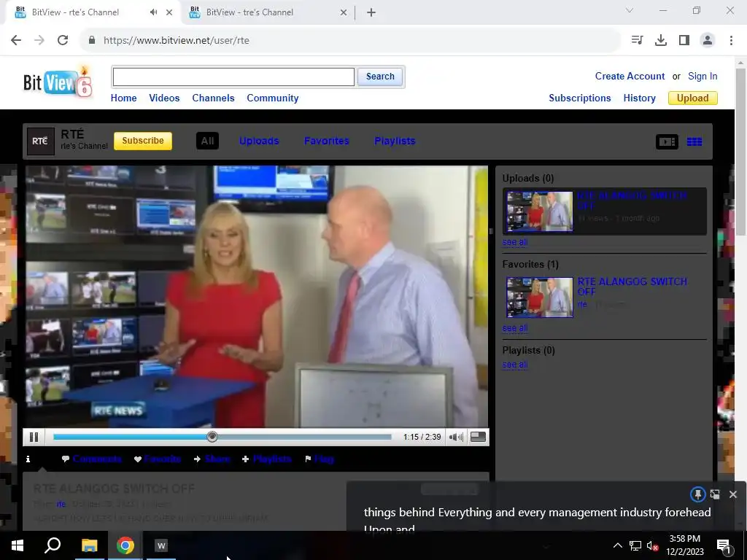Go to the Home page link
Viewport: 747px width, 560px height.
point(124,98)
